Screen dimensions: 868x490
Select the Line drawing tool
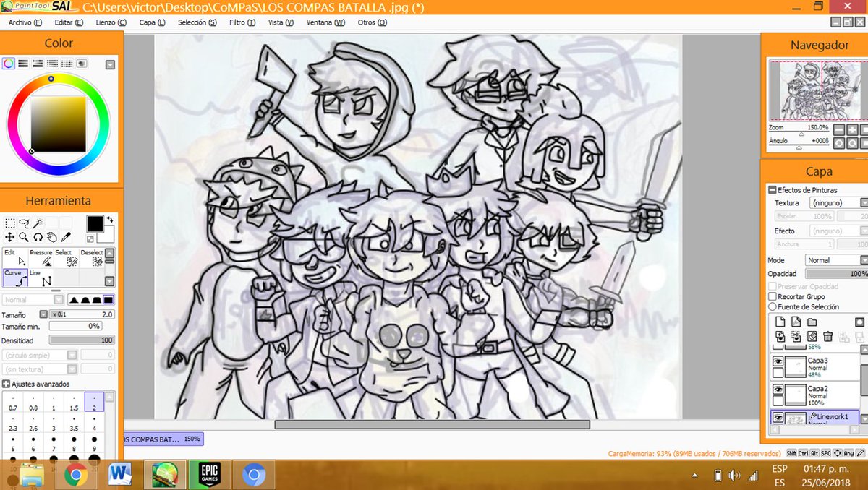click(41, 278)
